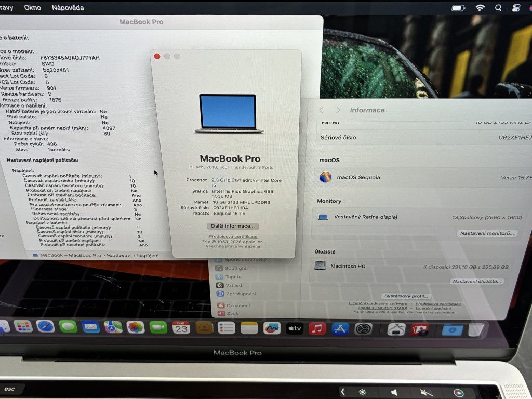Click MacBook – MacBook Pro in path bar
532x399 pixels.
pos(67,255)
